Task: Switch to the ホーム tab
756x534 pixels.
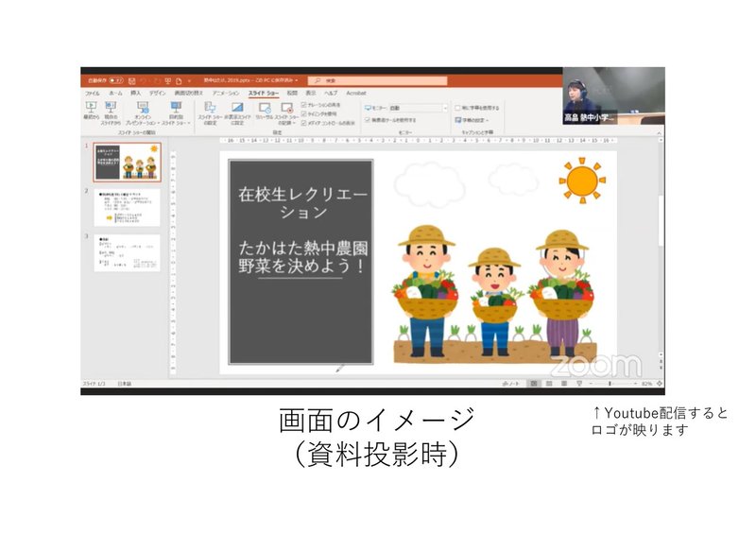Action: tap(115, 94)
